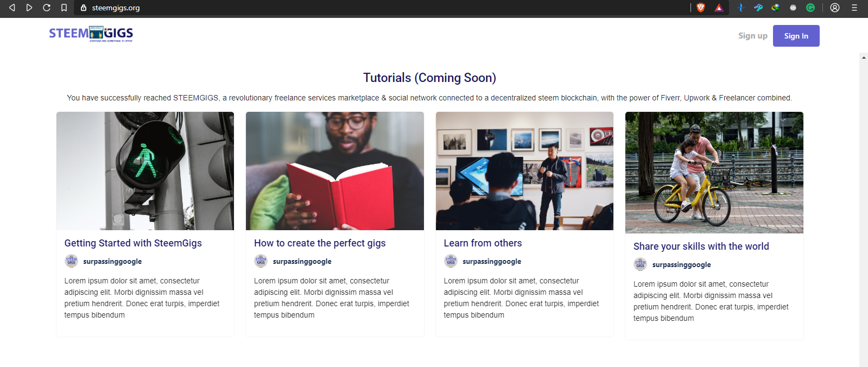Image resolution: width=868 pixels, height=367 pixels.
Task: Click avatar under Getting Started with SteemGigs
Action: pyautogui.click(x=71, y=261)
